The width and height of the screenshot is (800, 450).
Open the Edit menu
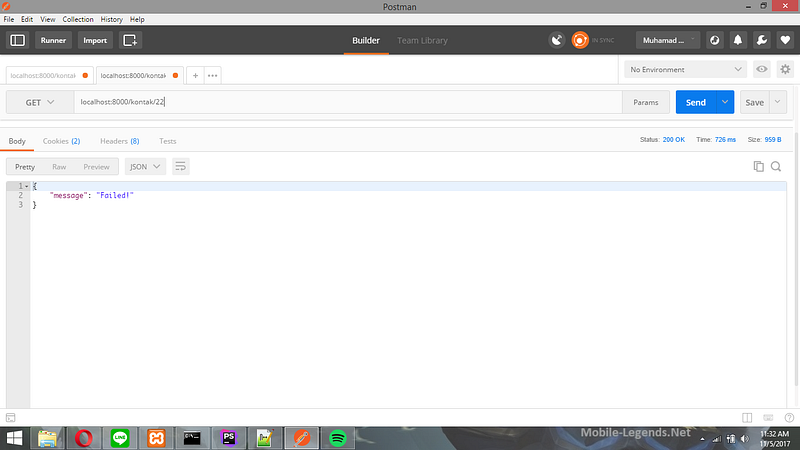point(27,19)
